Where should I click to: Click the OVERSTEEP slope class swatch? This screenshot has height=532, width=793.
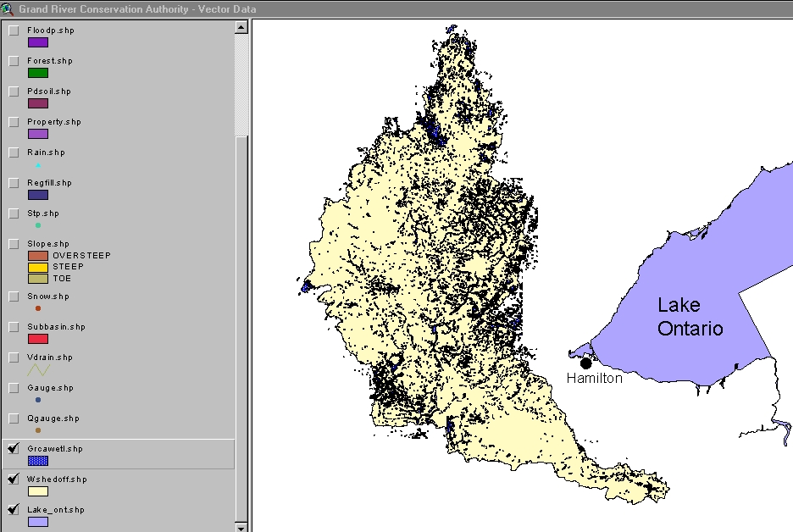[38, 256]
